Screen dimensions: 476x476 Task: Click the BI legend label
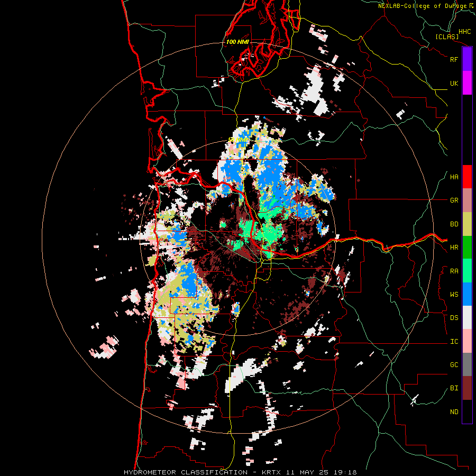454,388
